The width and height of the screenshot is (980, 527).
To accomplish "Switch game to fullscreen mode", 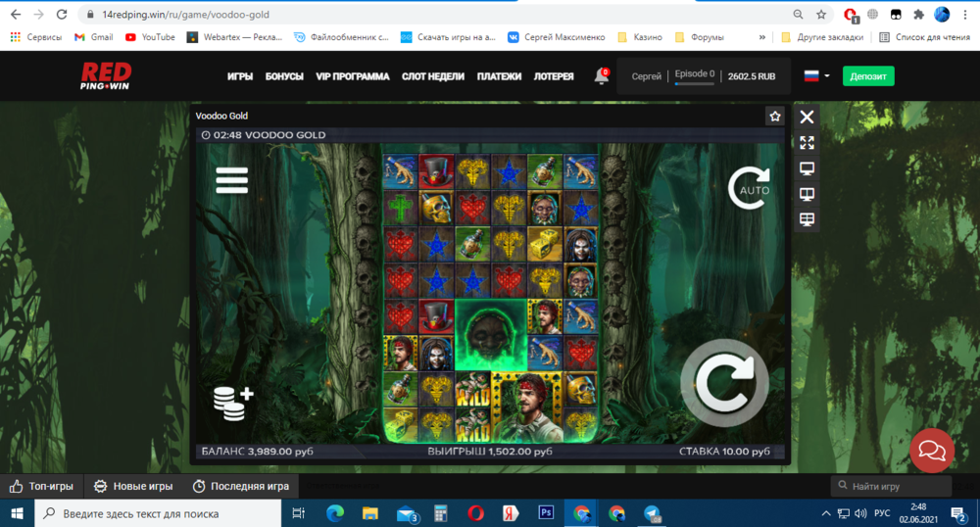I will [807, 143].
